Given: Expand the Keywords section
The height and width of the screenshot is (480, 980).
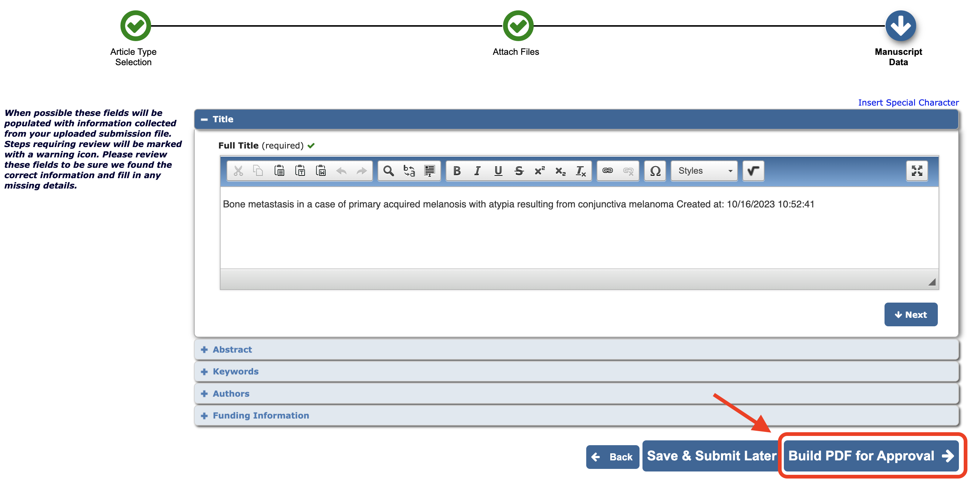Looking at the screenshot, I should pyautogui.click(x=576, y=372).
